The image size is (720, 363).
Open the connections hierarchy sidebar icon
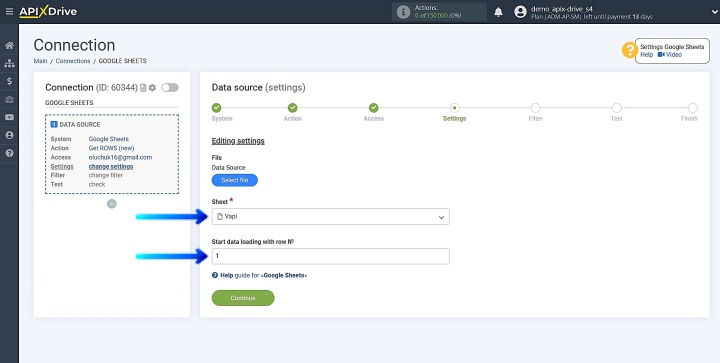pos(9,63)
